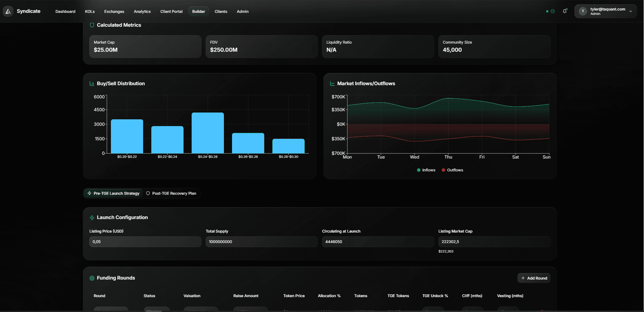644x312 pixels.
Task: Toggle the Inflows legend item
Action: coord(426,170)
